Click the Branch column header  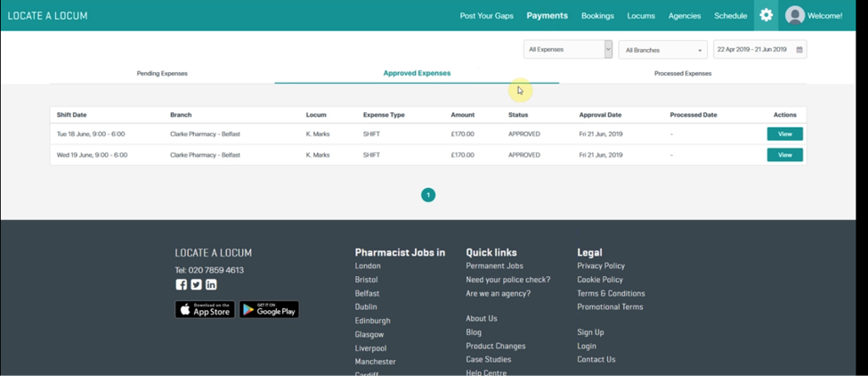click(x=181, y=115)
